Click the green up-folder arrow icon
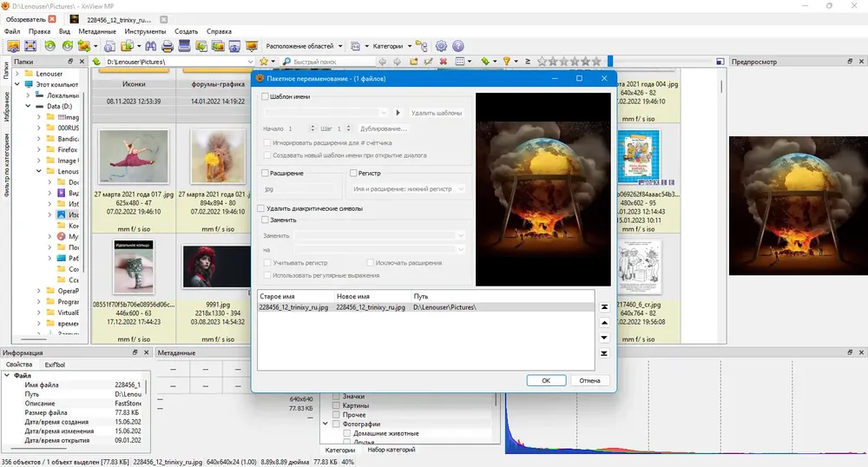Image resolution: width=868 pixels, height=467 pixels. [x=96, y=62]
